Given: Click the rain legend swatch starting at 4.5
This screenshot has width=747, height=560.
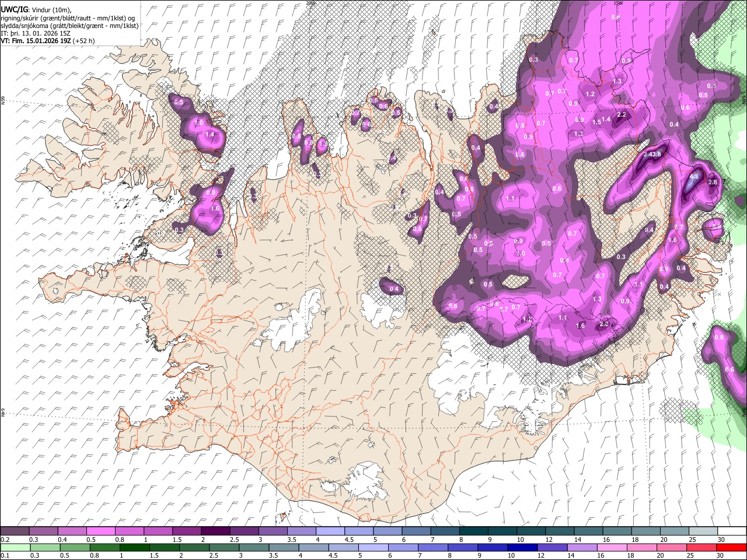Looking at the screenshot, I should click(344, 547).
